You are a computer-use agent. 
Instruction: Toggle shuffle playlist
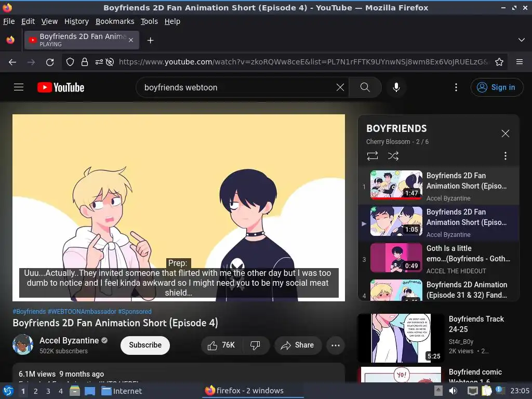point(393,156)
